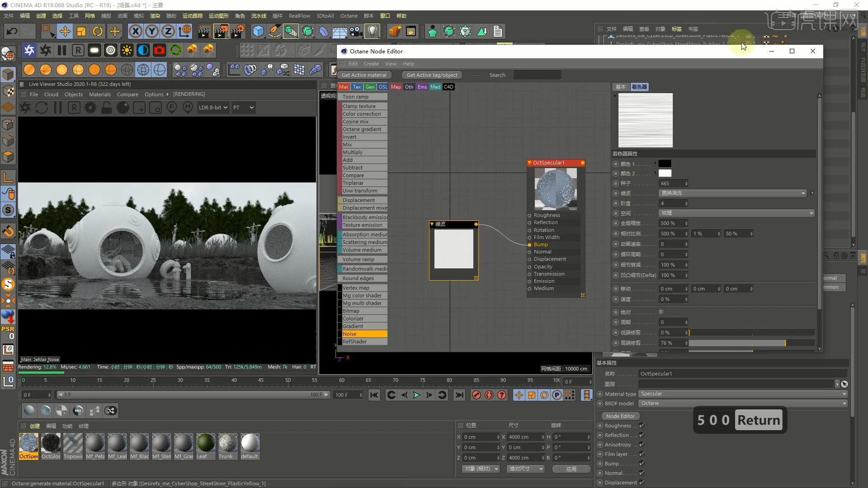The height and width of the screenshot is (488, 868).
Task: Open the Material type dropdown
Action: [x=743, y=394]
